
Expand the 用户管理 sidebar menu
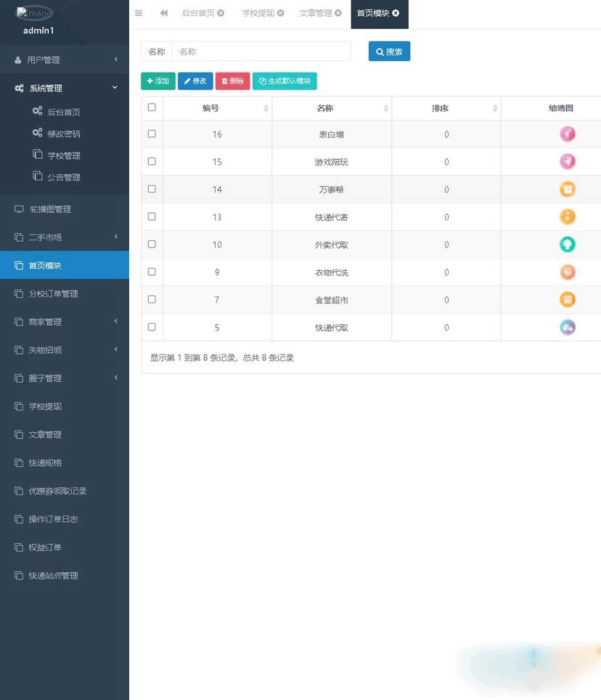65,60
